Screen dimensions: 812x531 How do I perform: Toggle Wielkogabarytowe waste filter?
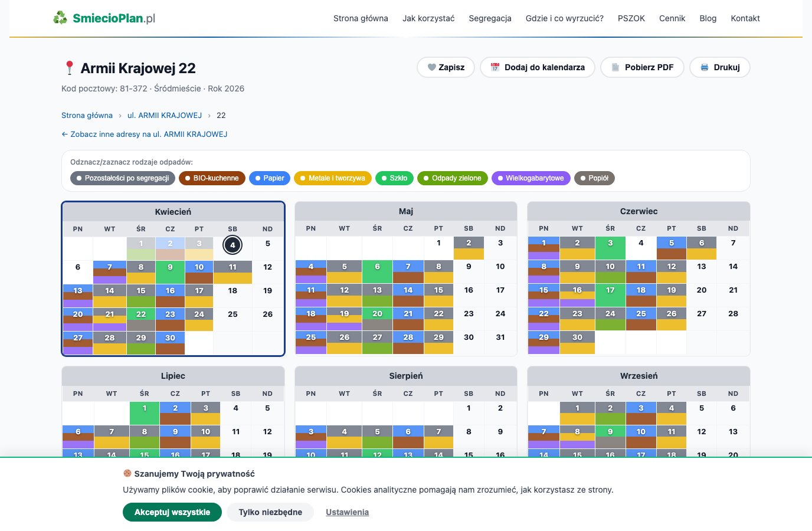coord(531,178)
